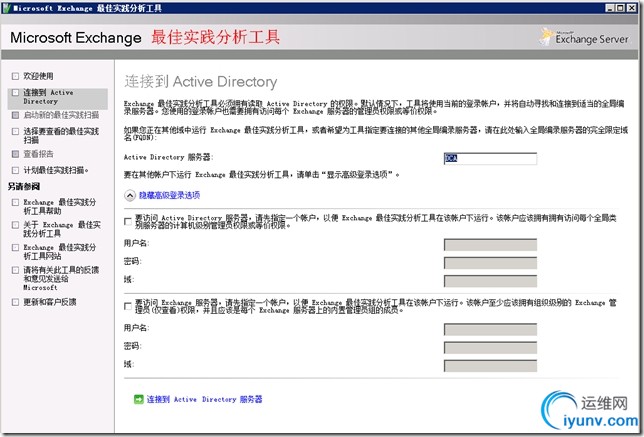Click the square icon beside 启动新的最佳实践扫描
The image size is (644, 437).
click(15, 115)
